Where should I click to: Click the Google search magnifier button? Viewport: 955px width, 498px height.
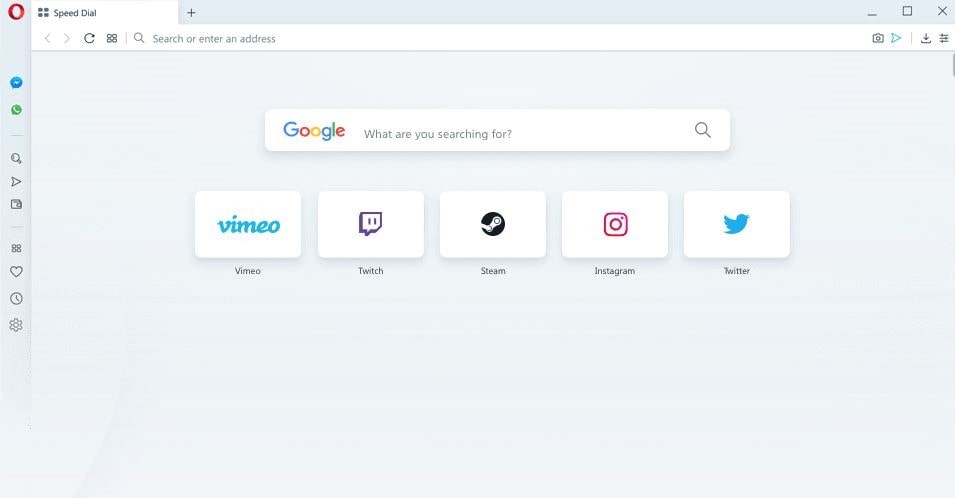point(703,130)
